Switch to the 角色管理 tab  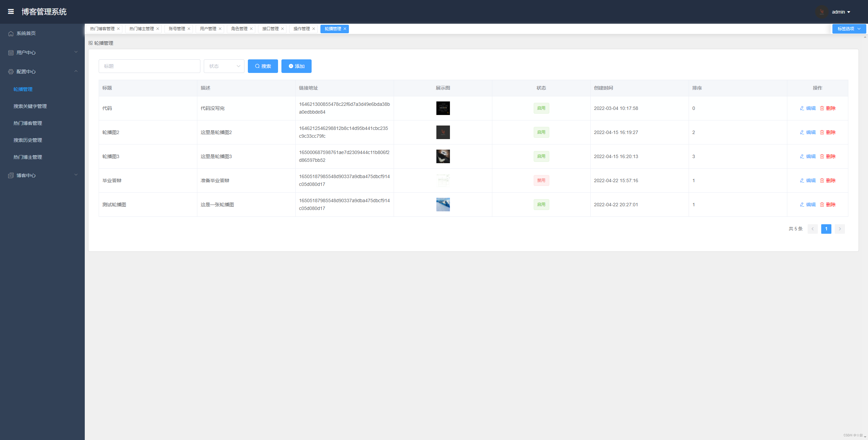tap(239, 29)
